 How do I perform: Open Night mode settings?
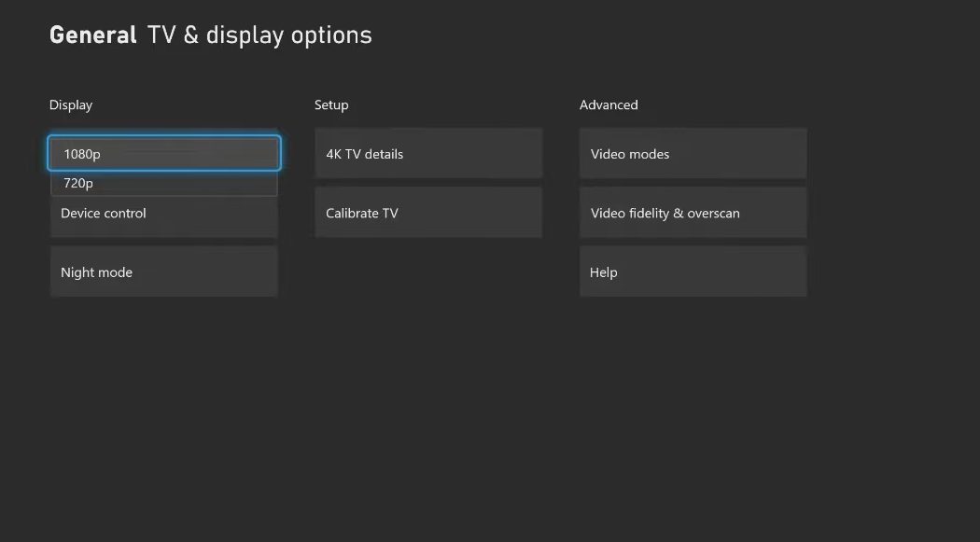pyautogui.click(x=163, y=271)
